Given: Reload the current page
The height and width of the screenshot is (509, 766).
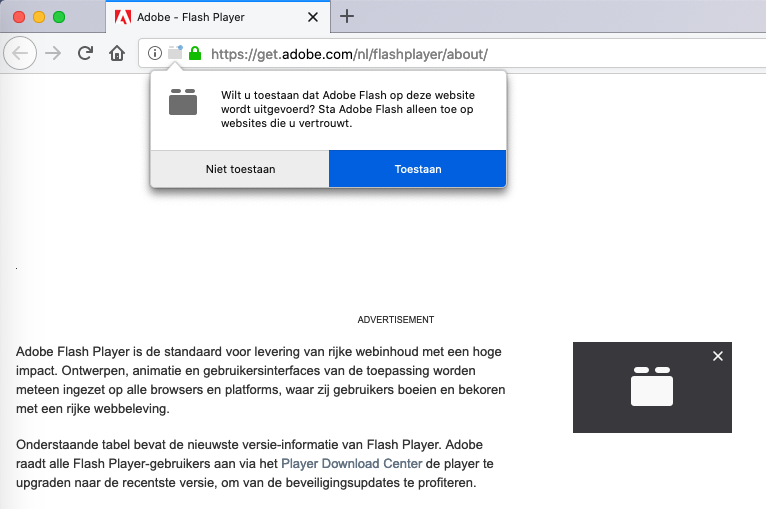Looking at the screenshot, I should click(x=86, y=53).
